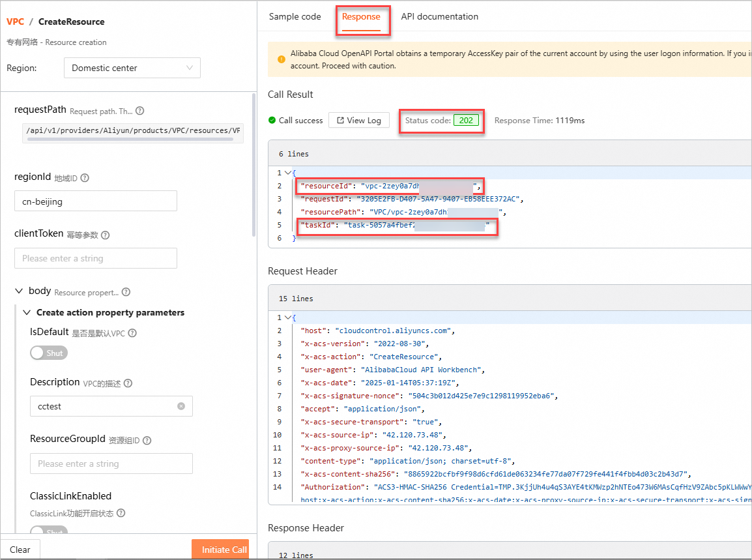This screenshot has width=752, height=560.
Task: Click the resourcePath line in response
Action: point(403,212)
